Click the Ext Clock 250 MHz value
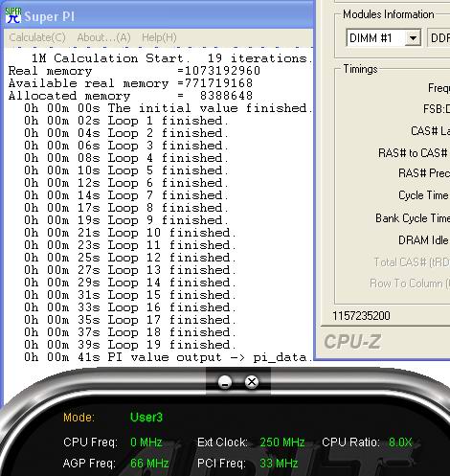Image resolution: width=450 pixels, height=476 pixels. tap(282, 442)
